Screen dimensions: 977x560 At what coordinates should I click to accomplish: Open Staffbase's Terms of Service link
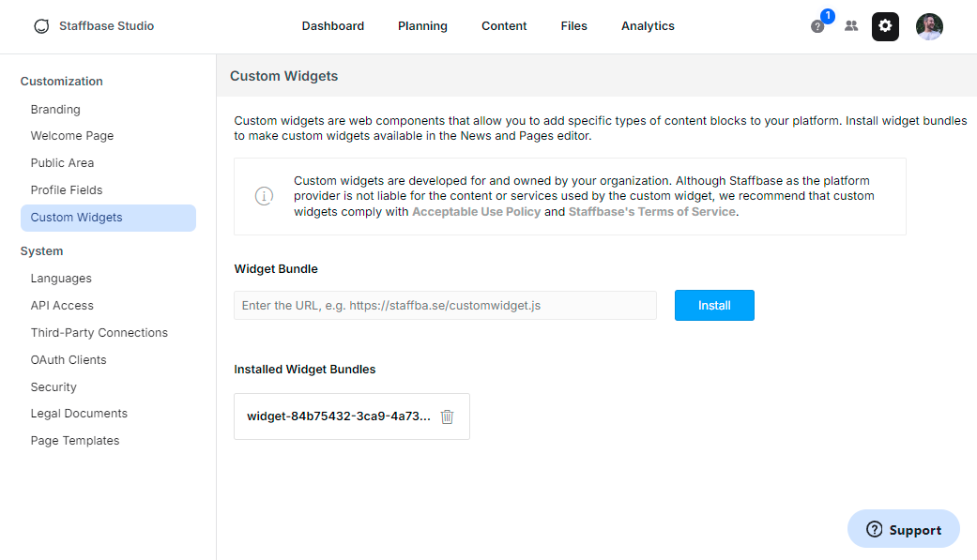pos(651,212)
